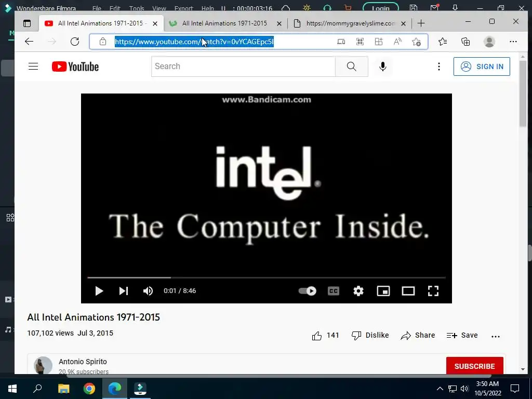Switch to miniplayer mode

coord(383,291)
